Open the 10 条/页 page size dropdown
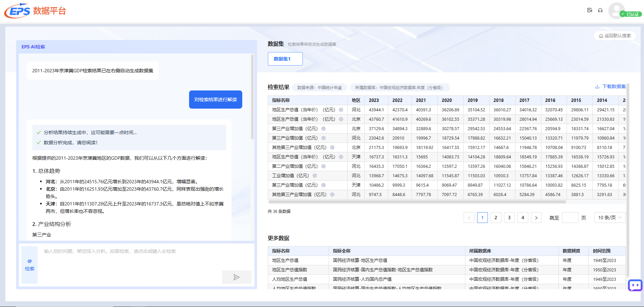644x307 pixels. coord(610,218)
